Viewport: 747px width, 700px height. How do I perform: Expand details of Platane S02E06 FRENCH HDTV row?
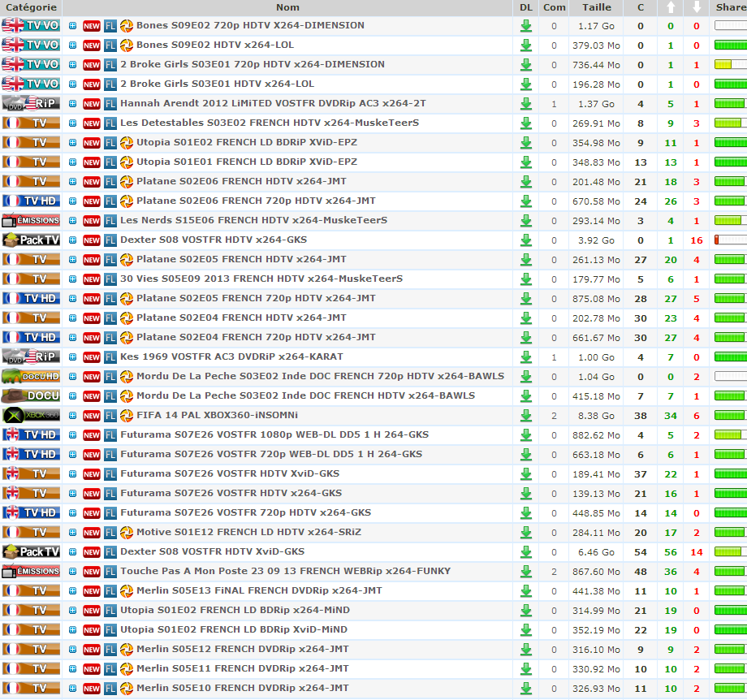pos(72,182)
